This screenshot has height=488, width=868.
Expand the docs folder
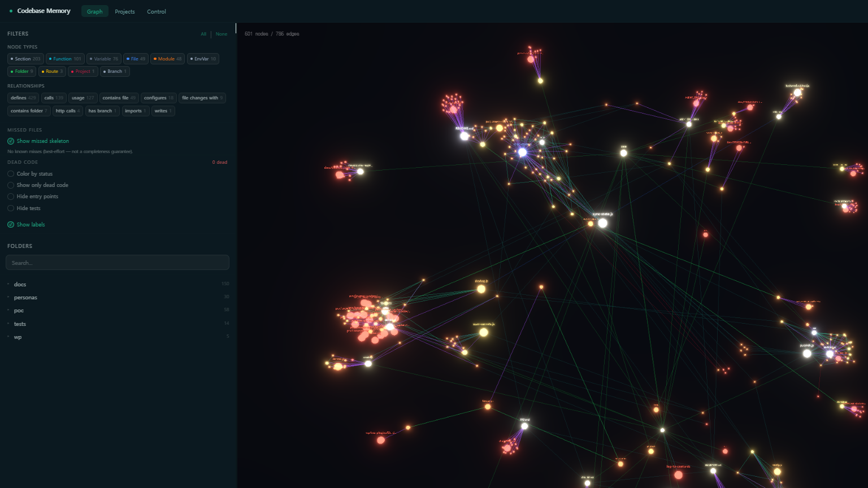118,284
